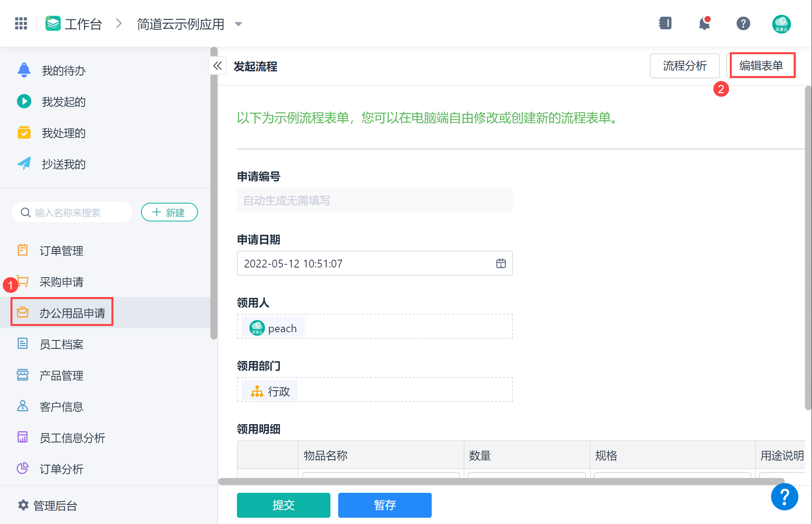Collapse the sidebar with double-arrow button
812x524 pixels.
(217, 66)
